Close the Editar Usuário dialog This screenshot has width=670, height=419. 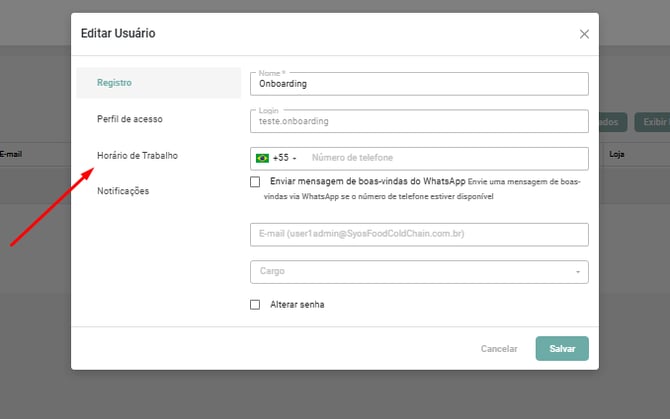coord(584,34)
